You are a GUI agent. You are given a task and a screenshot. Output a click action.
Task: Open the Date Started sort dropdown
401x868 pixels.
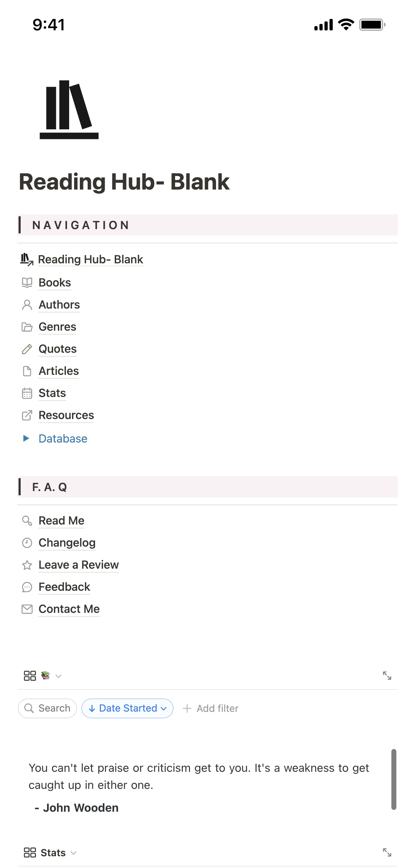(x=128, y=708)
